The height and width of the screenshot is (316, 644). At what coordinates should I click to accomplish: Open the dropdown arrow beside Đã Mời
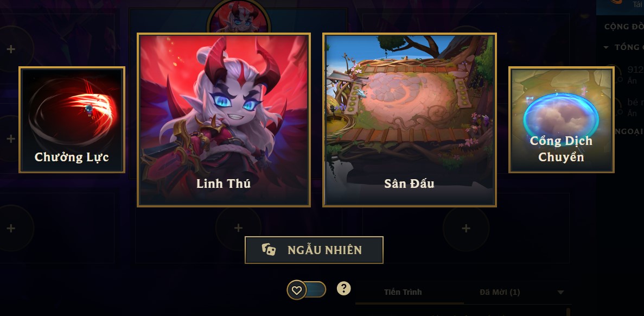point(560,292)
